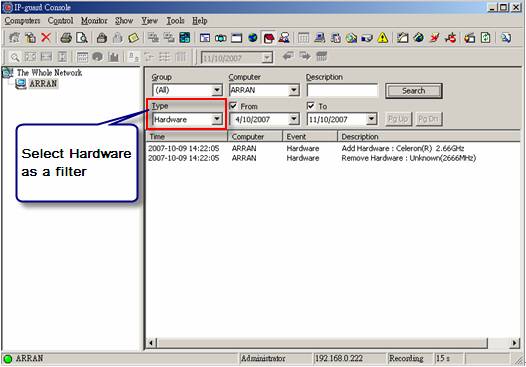Open the Group dropdown showing (All)
The width and height of the screenshot is (526, 367).
tap(216, 90)
